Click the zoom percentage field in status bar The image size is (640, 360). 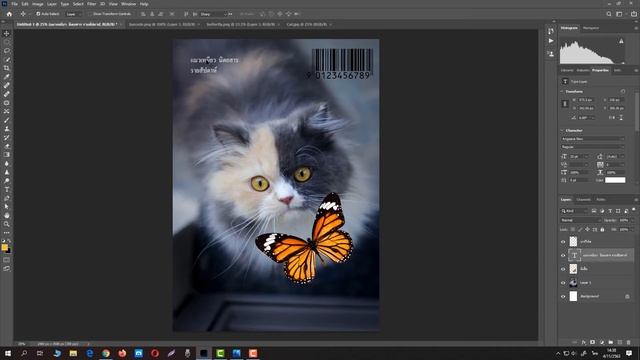tap(22, 344)
